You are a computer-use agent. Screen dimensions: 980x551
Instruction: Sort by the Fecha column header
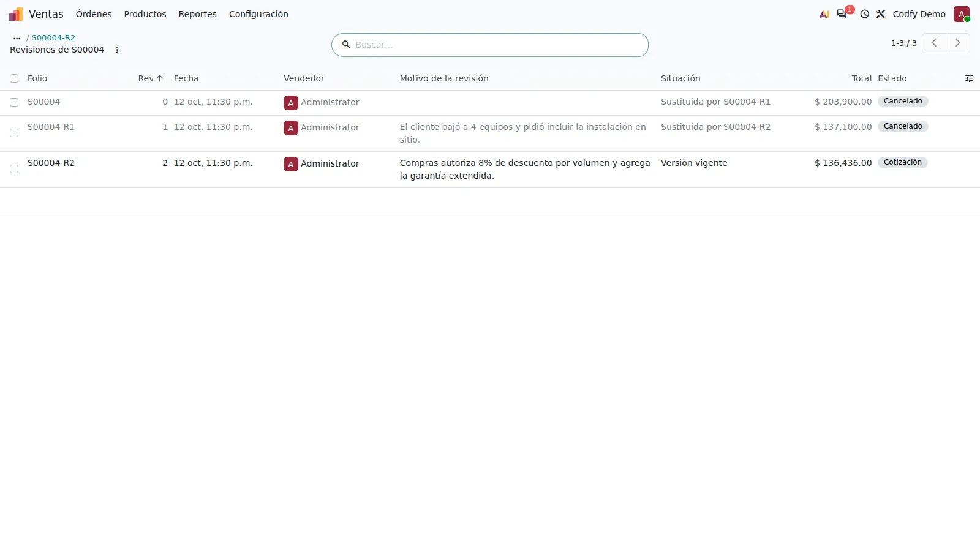[x=186, y=78]
